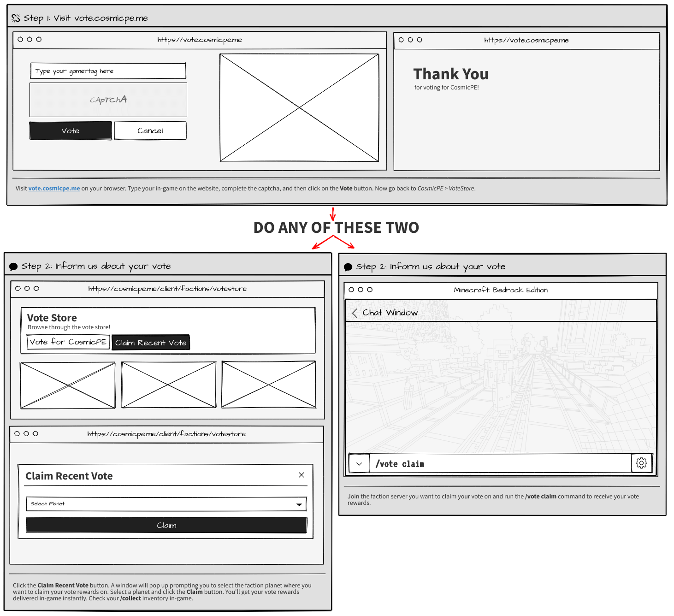Image resolution: width=674 pixels, height=616 pixels.
Task: Click Vote for CosmicPE button
Action: pos(68,342)
